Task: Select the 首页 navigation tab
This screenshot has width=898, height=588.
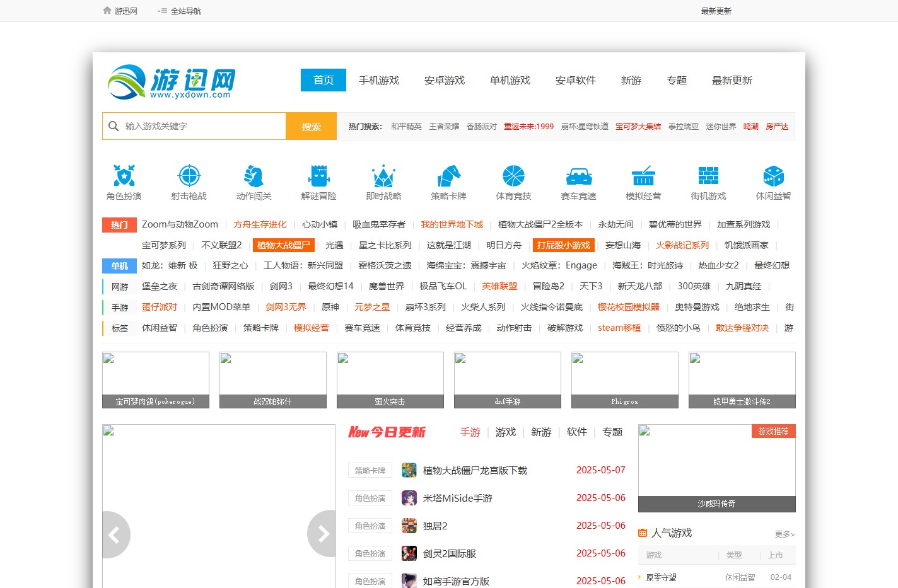Action: click(x=324, y=80)
